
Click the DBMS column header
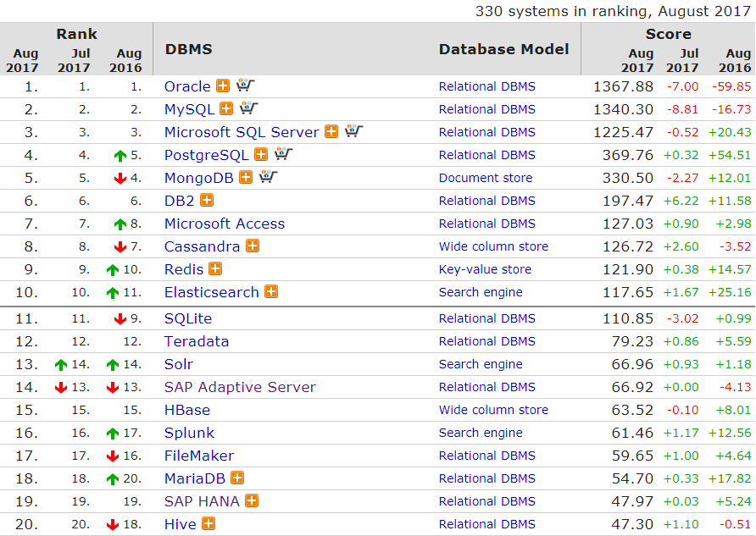point(188,49)
